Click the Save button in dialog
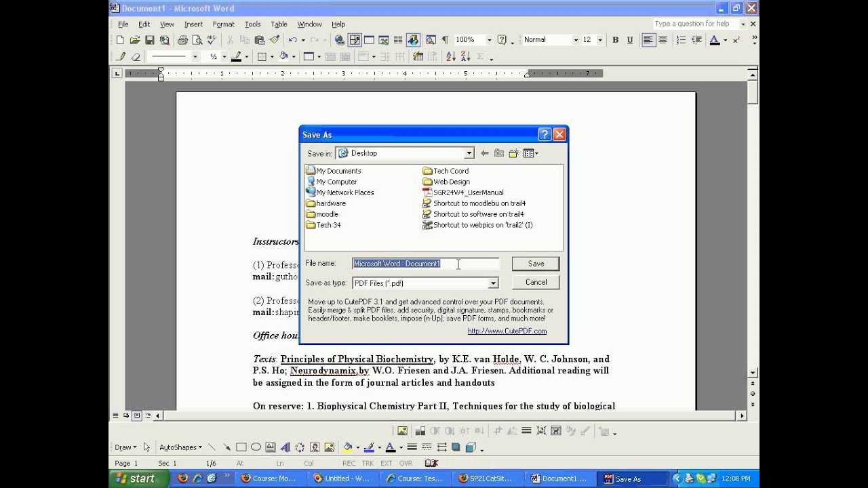 (536, 264)
